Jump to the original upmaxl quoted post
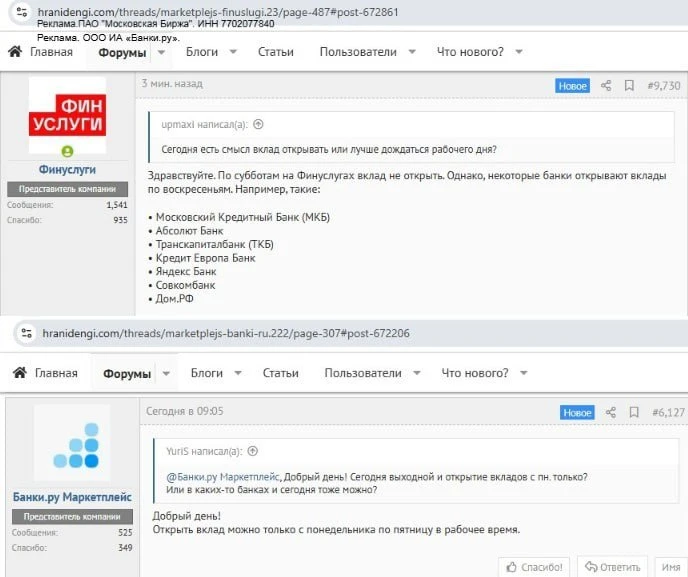688x577 pixels. (x=258, y=124)
